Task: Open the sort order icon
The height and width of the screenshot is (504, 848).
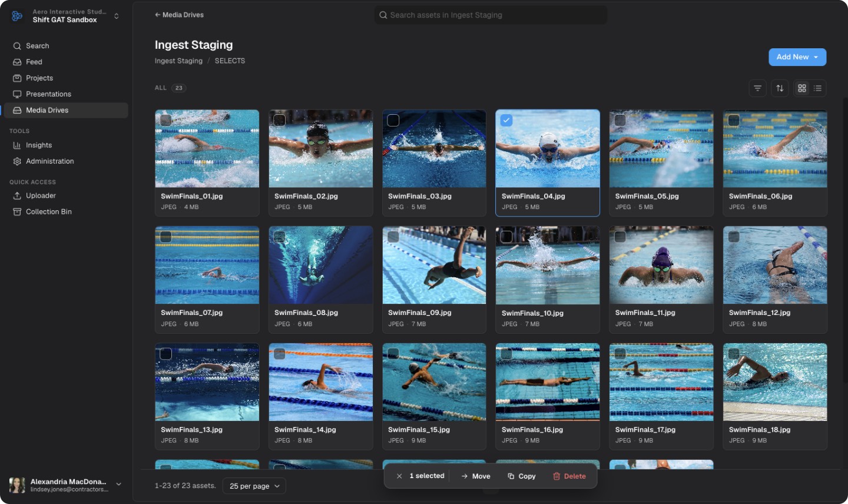Action: coord(780,88)
